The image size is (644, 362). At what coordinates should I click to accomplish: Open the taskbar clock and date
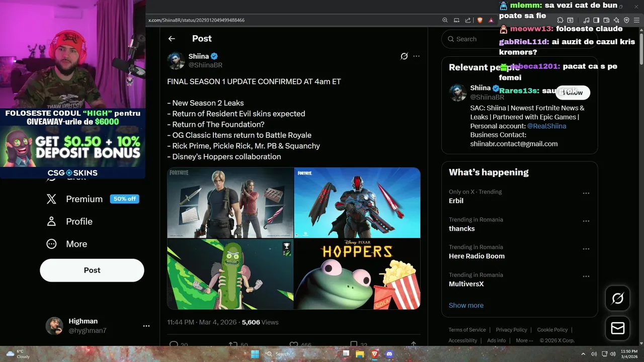[629, 354]
